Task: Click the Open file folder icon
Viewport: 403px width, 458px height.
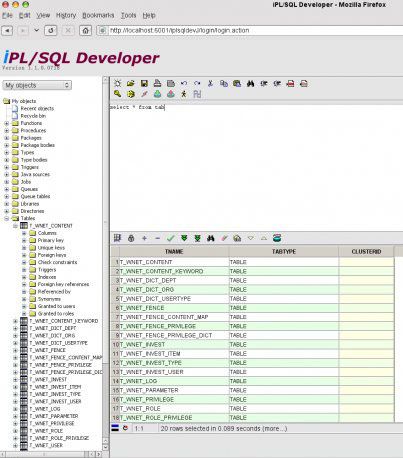Action: pyautogui.click(x=131, y=83)
